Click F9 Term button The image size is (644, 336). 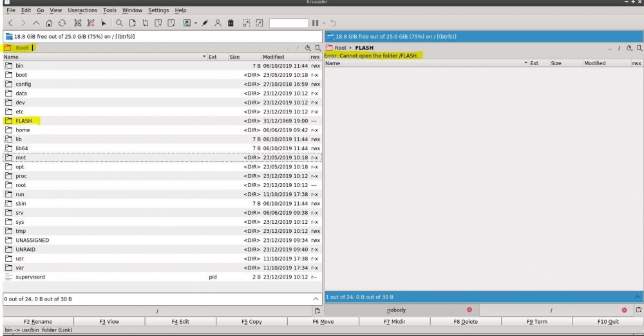click(x=537, y=322)
